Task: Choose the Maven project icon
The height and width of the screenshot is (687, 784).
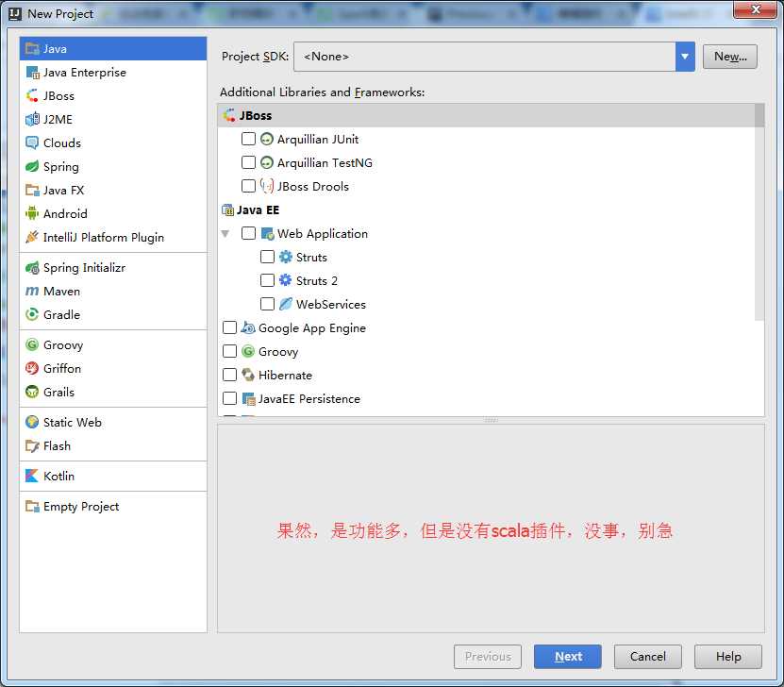Action: (x=32, y=291)
